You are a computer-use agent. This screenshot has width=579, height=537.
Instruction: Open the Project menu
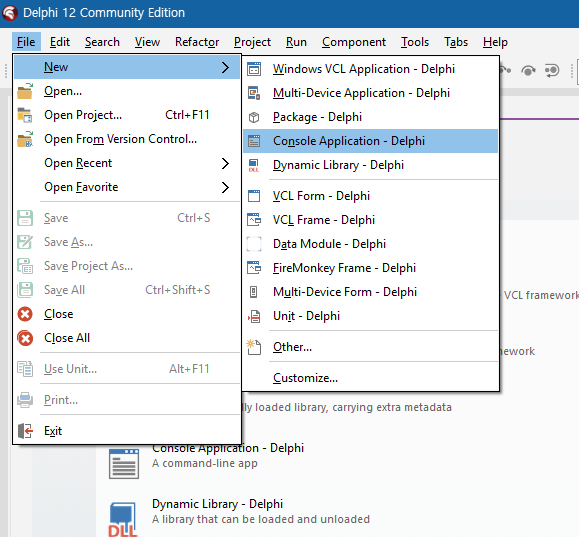253,42
